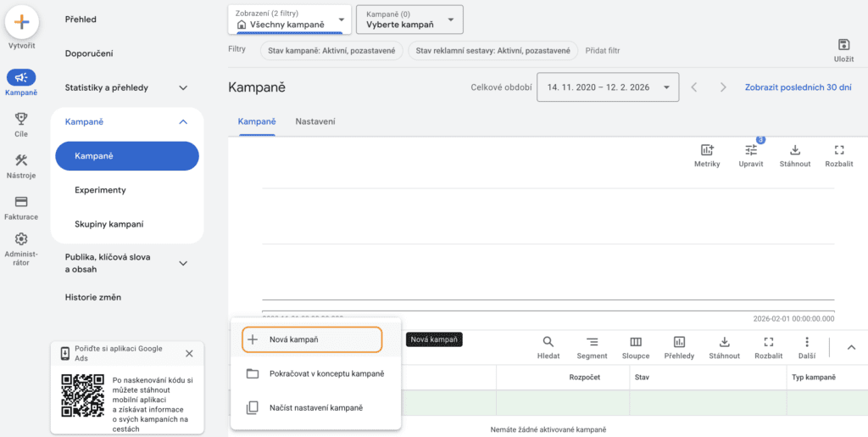Open Administrátor gear icon
Screen dimensions: 868x437
click(x=21, y=240)
